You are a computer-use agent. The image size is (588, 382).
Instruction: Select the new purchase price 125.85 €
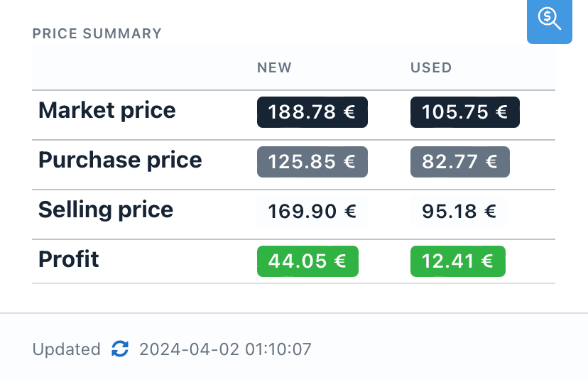(x=312, y=162)
